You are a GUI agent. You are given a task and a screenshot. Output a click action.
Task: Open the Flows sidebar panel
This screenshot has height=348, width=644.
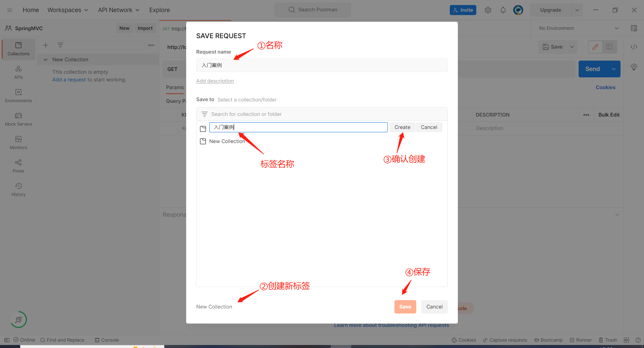click(18, 166)
